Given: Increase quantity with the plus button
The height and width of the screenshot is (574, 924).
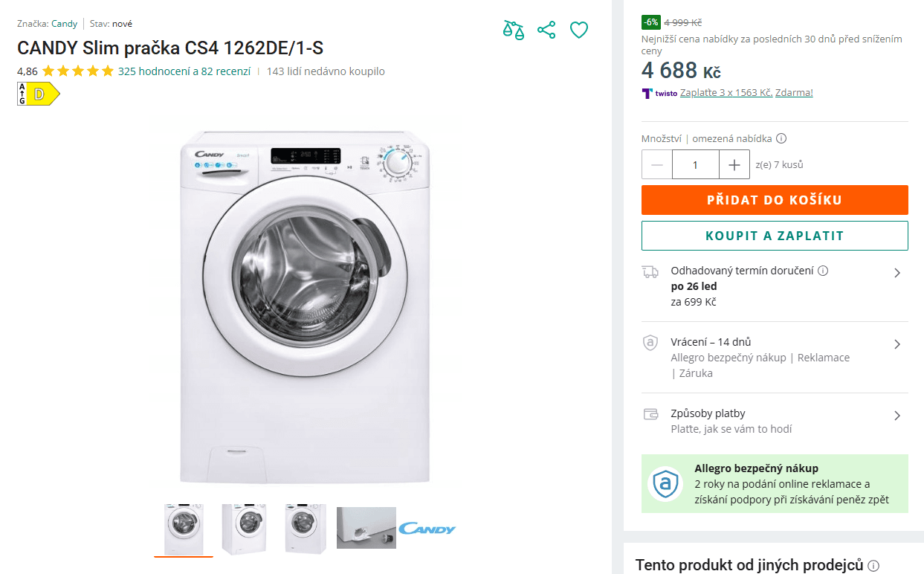Looking at the screenshot, I should 734,165.
